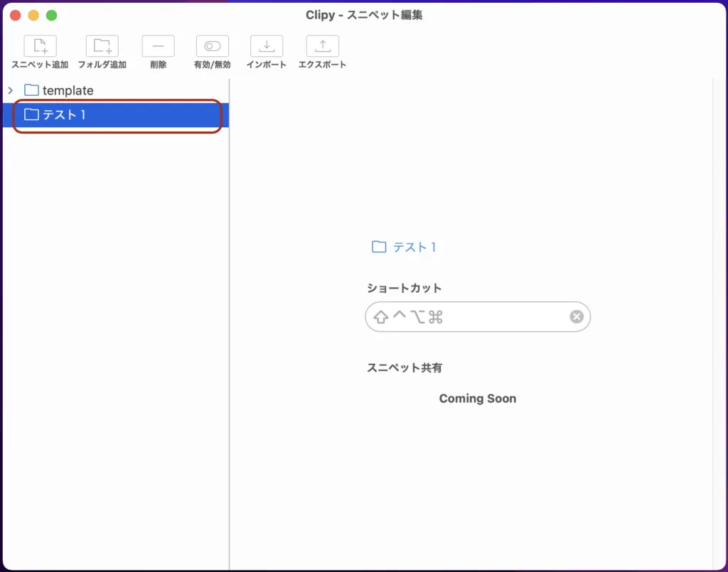
Task: Minimize the window with yellow button
Action: click(33, 16)
